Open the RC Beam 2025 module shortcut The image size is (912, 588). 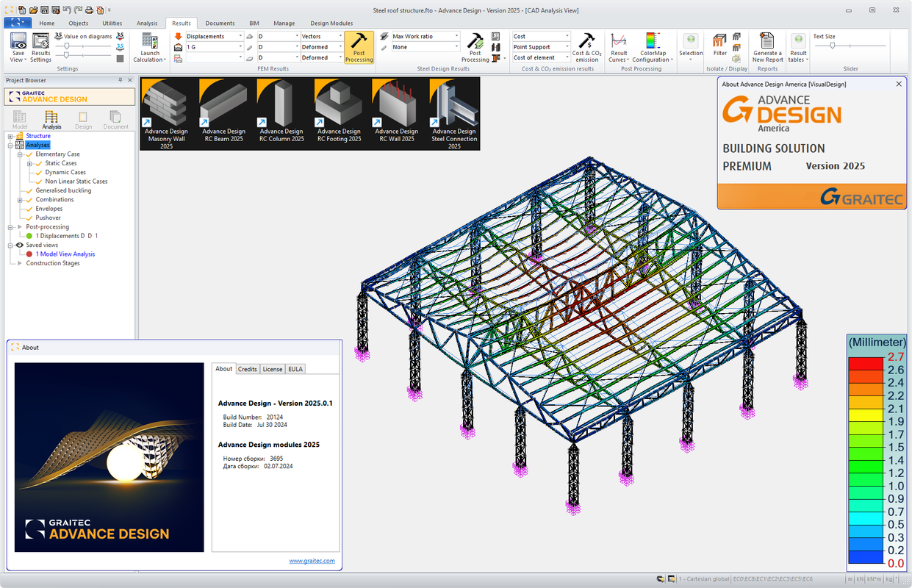click(x=224, y=111)
